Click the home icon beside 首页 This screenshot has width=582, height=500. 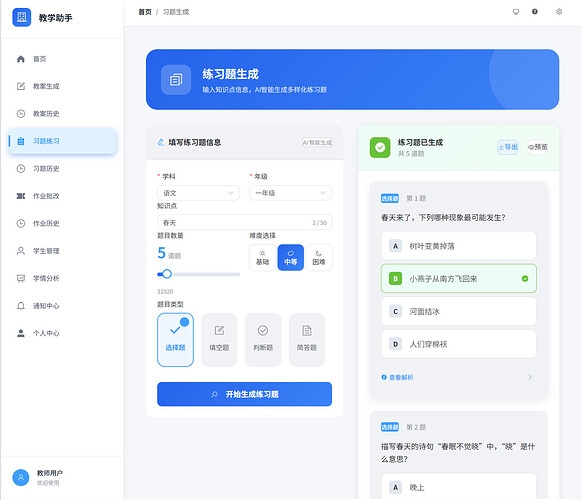[x=21, y=59]
